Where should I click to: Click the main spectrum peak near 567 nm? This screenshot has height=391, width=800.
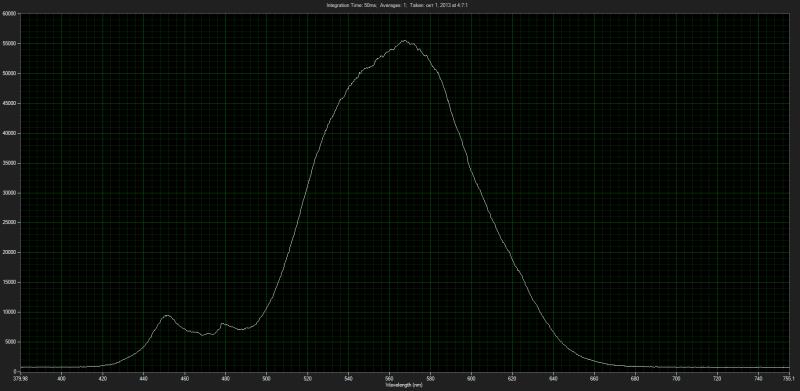(405, 41)
